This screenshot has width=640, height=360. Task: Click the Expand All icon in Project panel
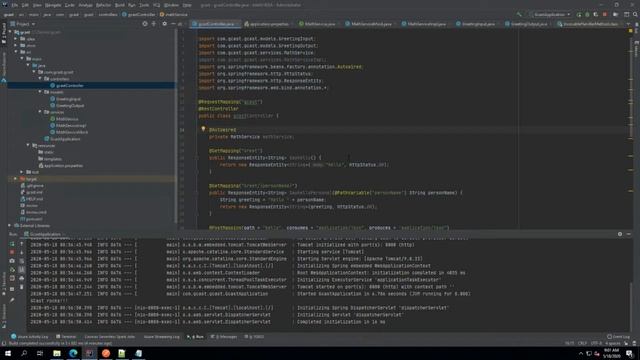point(154,24)
